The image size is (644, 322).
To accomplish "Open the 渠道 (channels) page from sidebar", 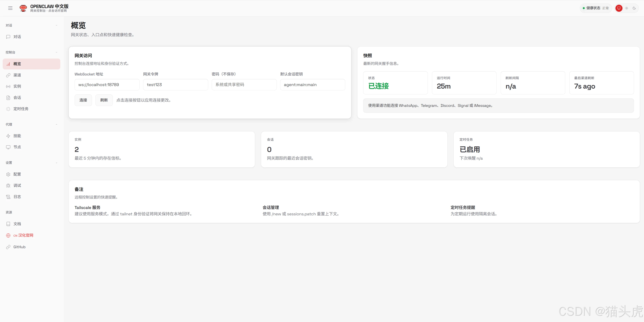I will (17, 75).
